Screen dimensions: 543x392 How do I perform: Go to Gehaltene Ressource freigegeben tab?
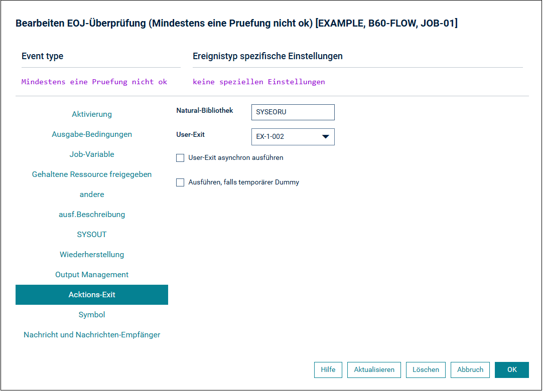coord(92,174)
